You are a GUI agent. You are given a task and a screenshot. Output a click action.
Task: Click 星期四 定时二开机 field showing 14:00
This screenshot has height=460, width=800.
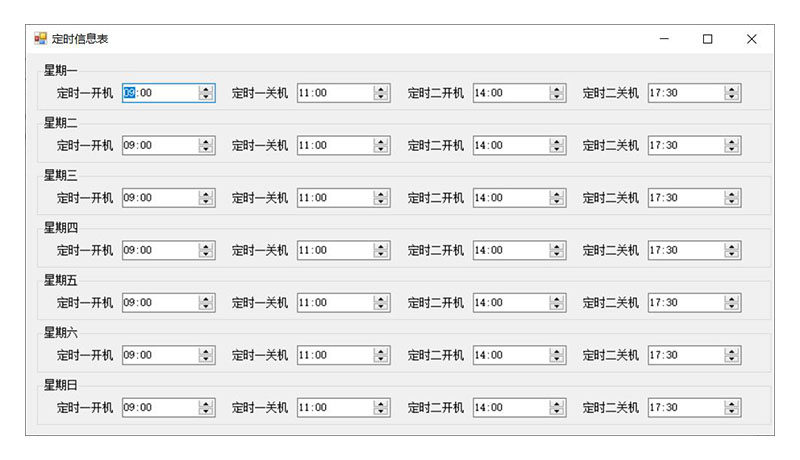[x=519, y=250]
